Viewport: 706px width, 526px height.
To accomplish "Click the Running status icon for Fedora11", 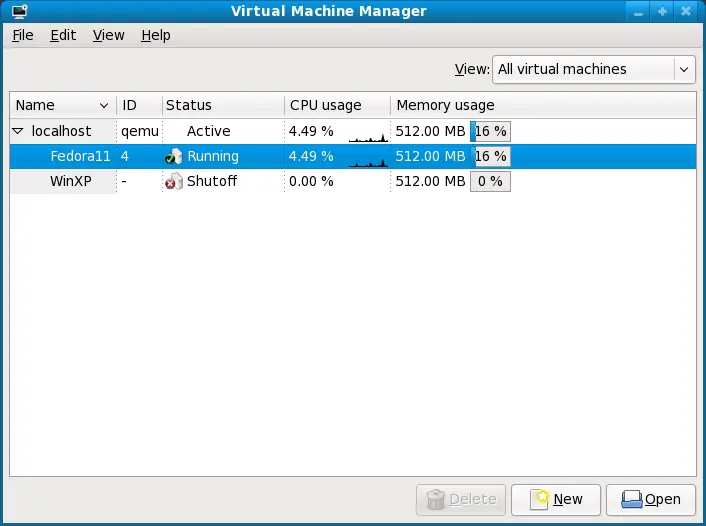I will pyautogui.click(x=174, y=157).
